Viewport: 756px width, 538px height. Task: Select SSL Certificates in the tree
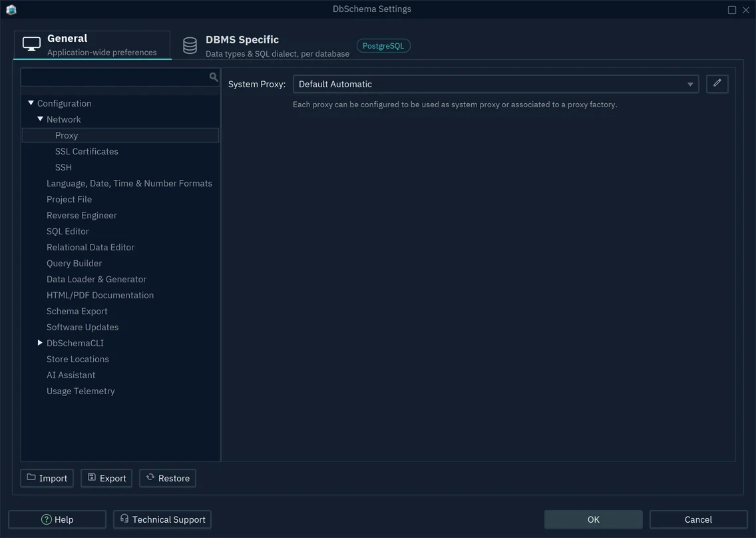click(x=87, y=151)
